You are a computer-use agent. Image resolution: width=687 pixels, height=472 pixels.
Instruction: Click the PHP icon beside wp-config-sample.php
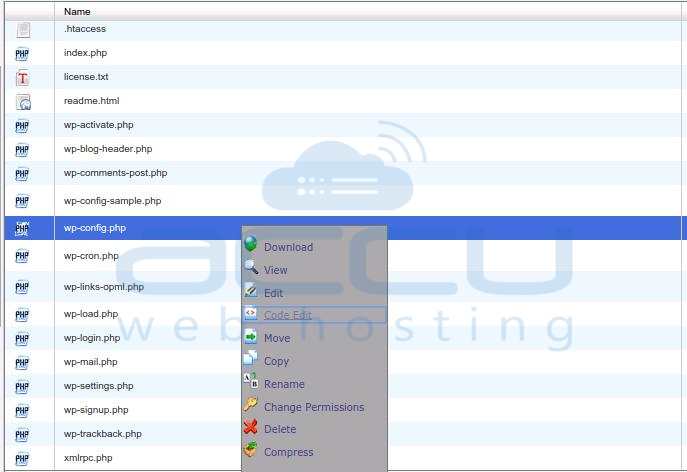point(22,201)
